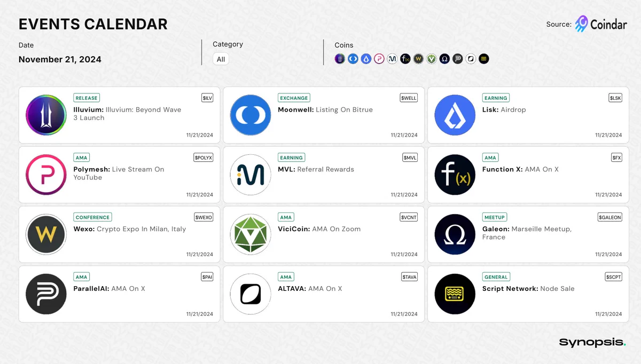
Task: Select the small Wexo coin icon under Coins
Action: (x=418, y=59)
